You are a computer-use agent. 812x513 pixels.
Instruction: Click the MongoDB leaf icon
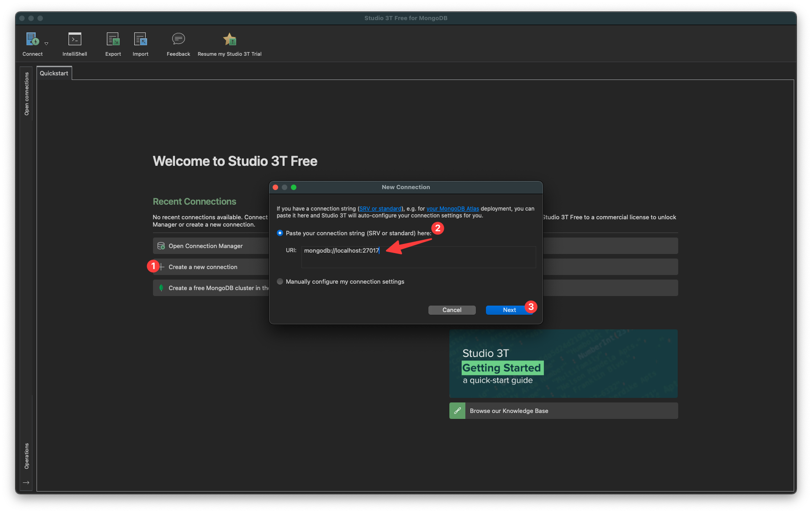(161, 288)
